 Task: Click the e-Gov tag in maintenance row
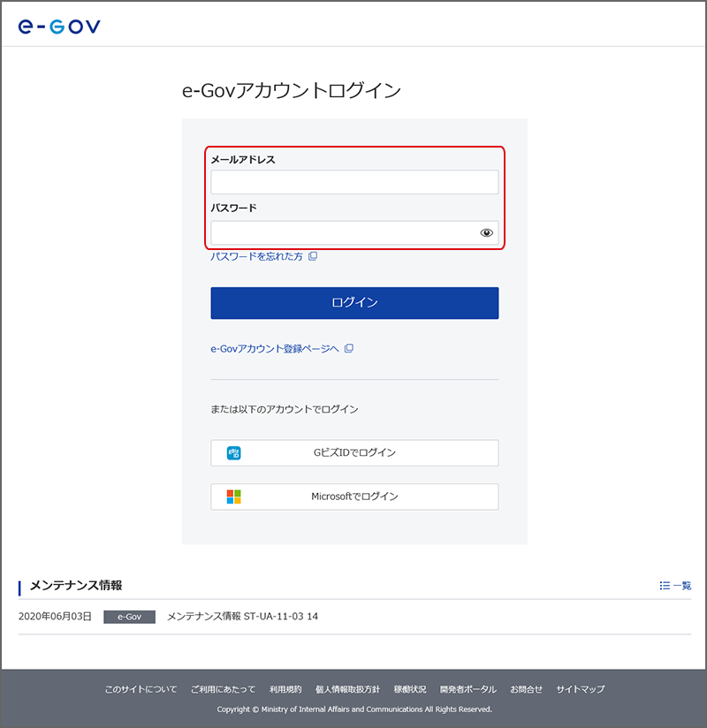click(x=129, y=617)
